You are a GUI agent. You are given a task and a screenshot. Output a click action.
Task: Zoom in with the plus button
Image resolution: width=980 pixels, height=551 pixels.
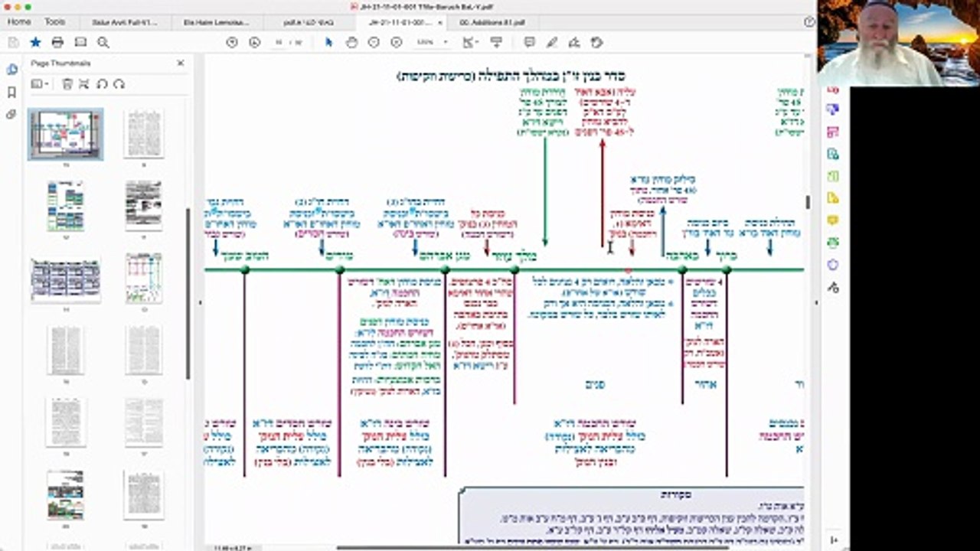(396, 42)
